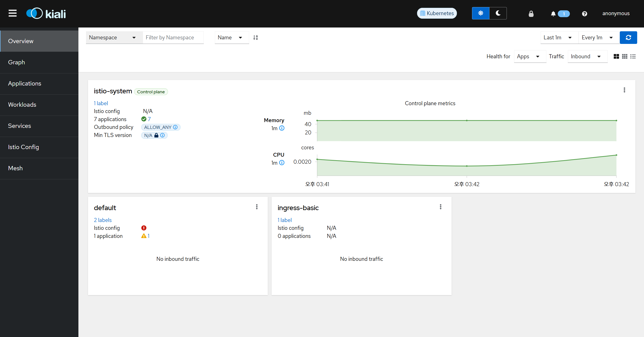Toggle the sort direction icon

pyautogui.click(x=256, y=38)
